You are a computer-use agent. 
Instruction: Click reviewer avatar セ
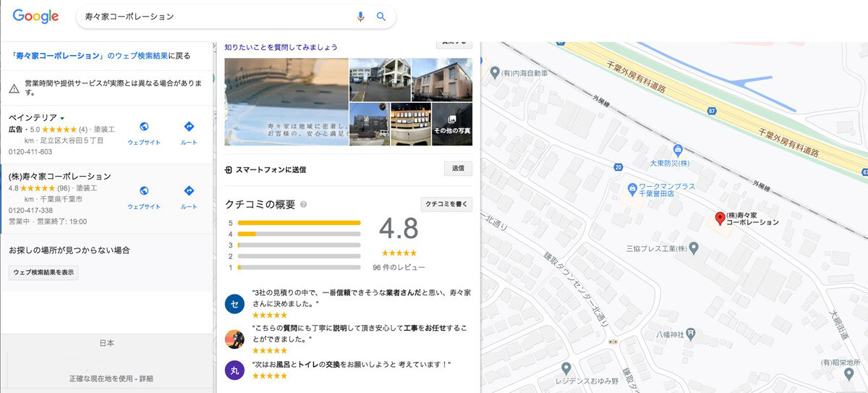click(x=234, y=304)
